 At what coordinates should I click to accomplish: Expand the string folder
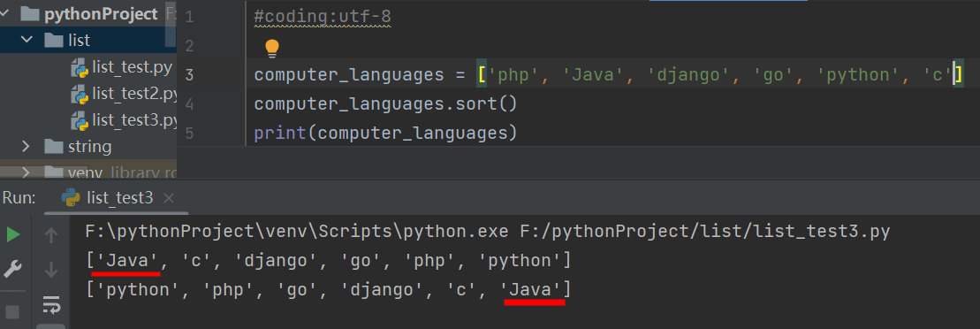click(x=26, y=147)
